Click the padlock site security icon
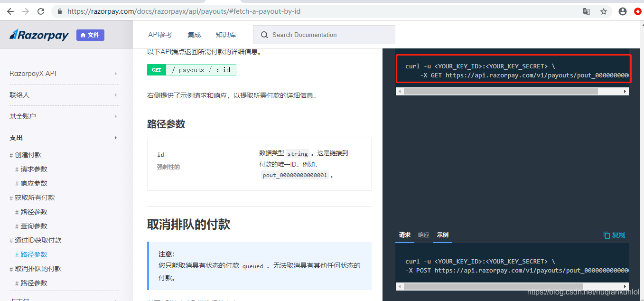Viewport: 644px width, 301px height. tap(59, 11)
